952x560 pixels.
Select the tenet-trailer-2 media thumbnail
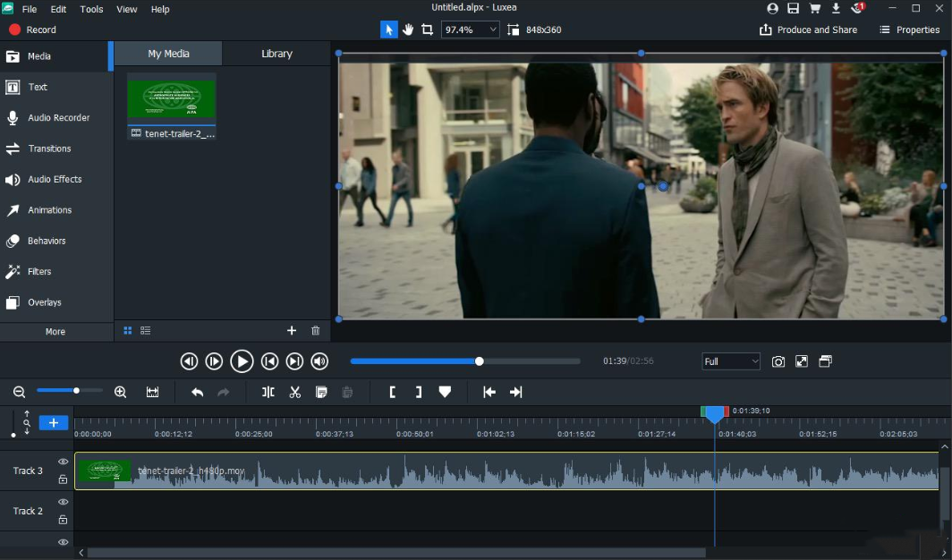click(x=172, y=106)
